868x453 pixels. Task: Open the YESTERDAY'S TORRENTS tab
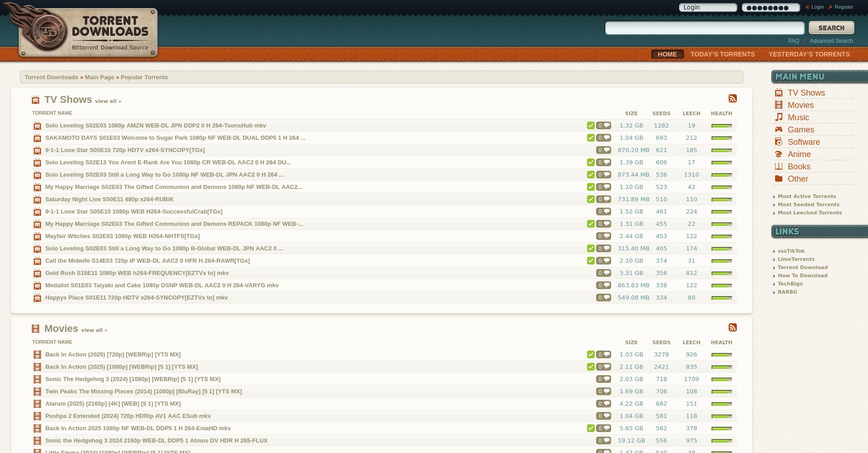809,54
